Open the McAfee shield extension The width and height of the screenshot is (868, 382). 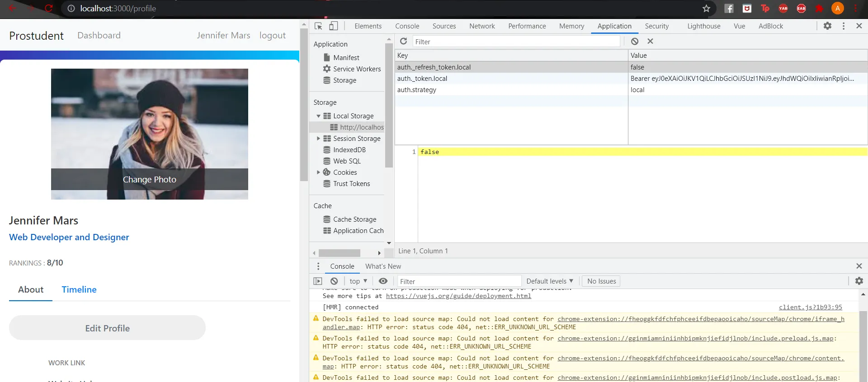(747, 8)
